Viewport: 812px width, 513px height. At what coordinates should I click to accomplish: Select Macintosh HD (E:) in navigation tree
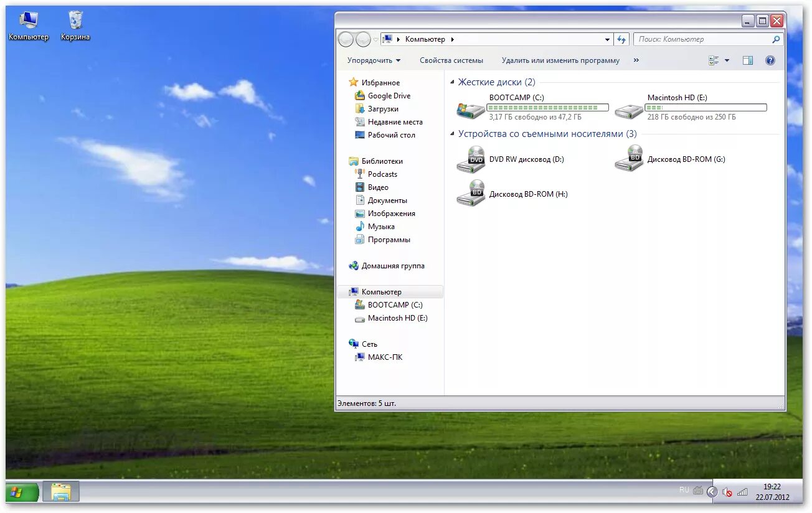[391, 318]
